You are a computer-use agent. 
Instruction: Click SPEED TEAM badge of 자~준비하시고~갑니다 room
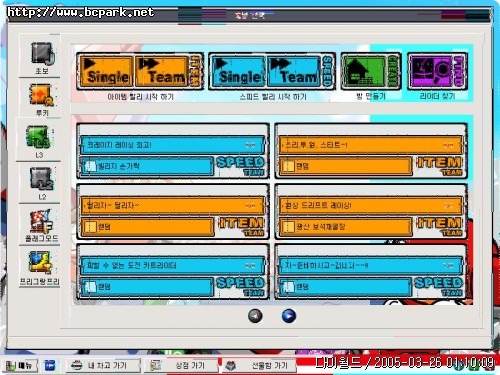pos(439,287)
